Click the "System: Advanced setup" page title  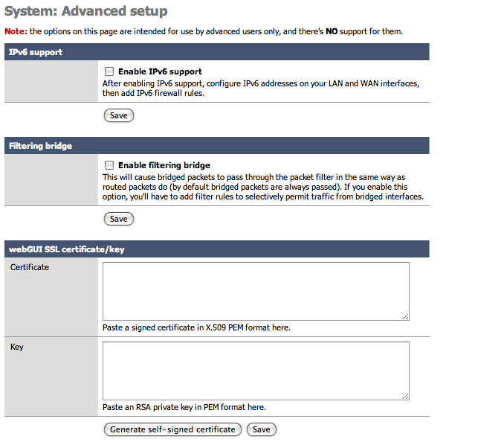(85, 11)
